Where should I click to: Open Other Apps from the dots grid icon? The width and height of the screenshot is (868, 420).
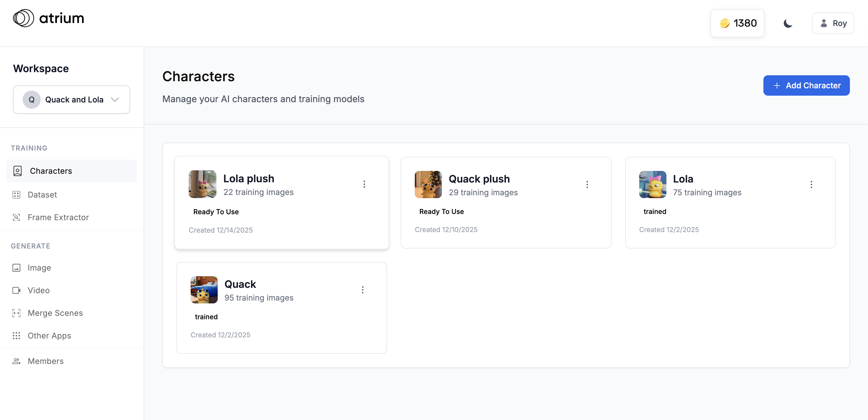coord(16,335)
